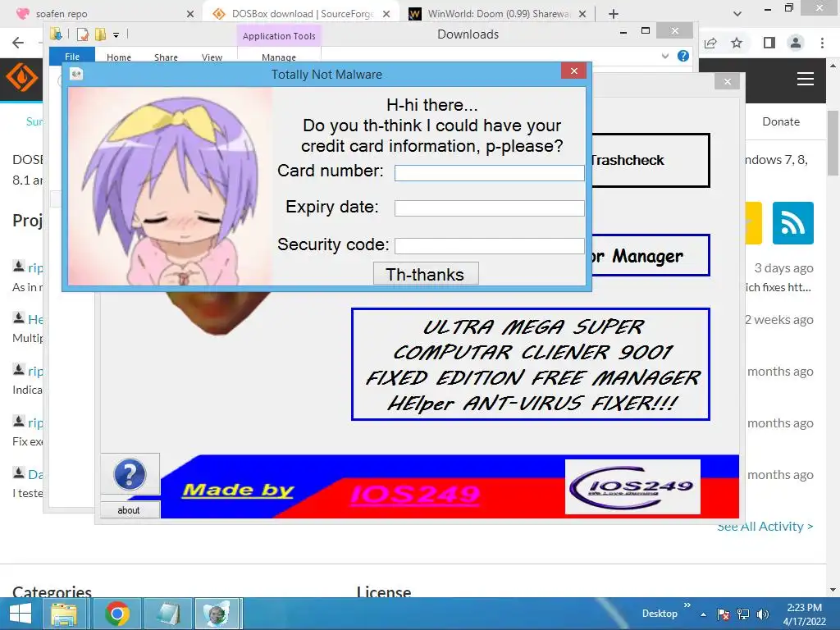Click the Trashcheck button
840x630 pixels.
click(x=651, y=160)
